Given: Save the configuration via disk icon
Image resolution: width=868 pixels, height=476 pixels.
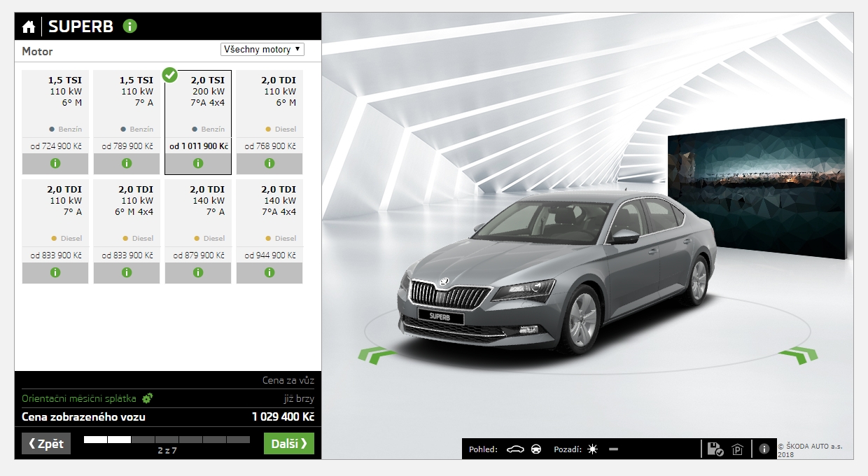Looking at the screenshot, I should click(x=715, y=449).
